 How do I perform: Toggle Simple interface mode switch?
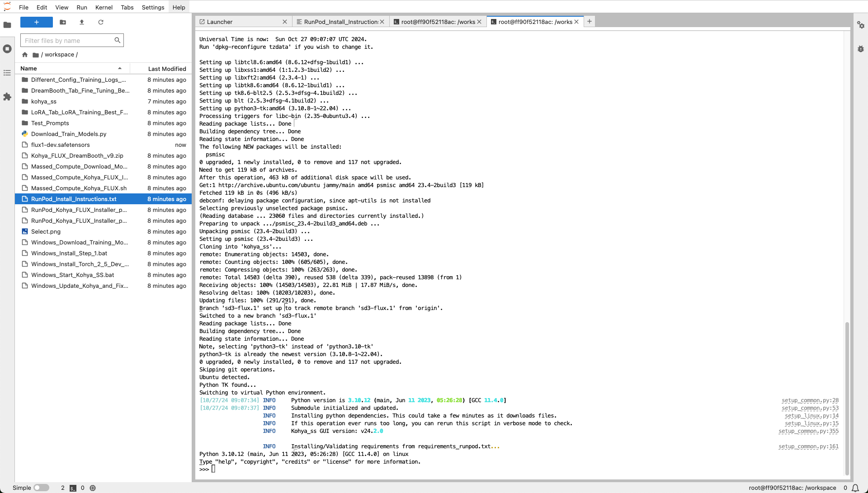(41, 488)
